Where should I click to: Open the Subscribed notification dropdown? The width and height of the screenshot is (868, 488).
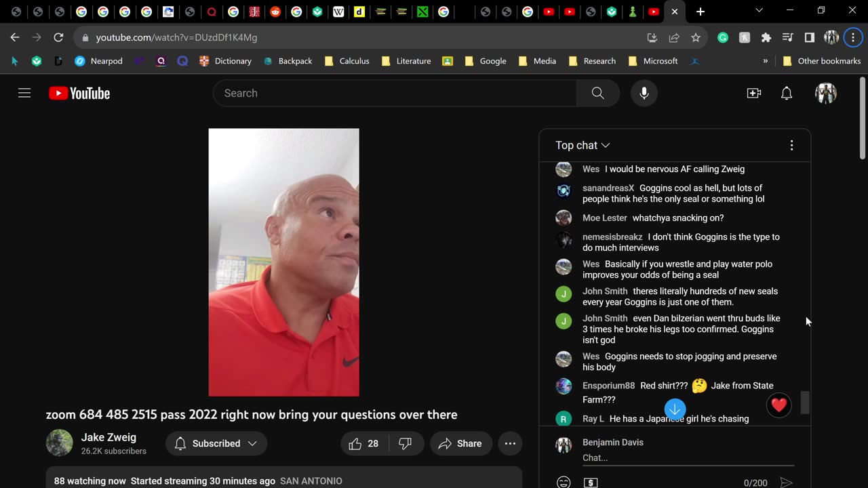[216, 443]
